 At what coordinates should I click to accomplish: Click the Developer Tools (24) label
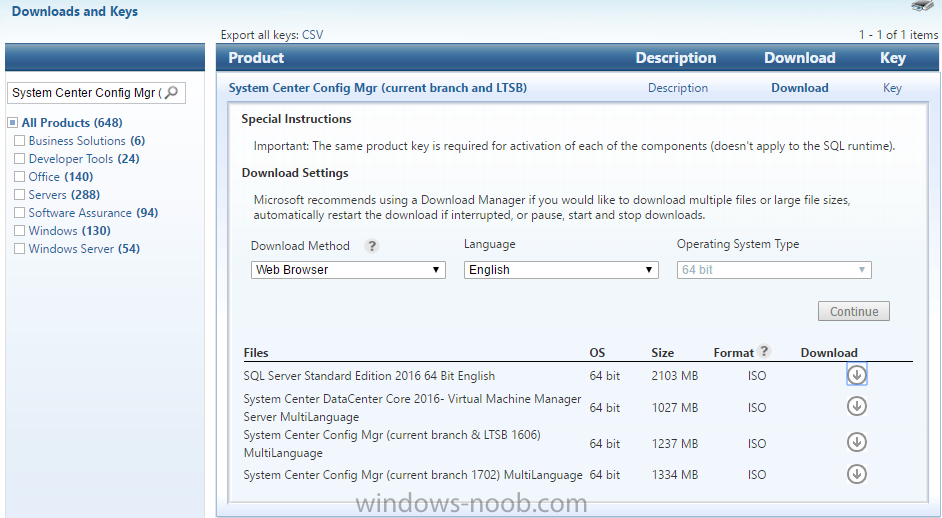click(x=84, y=159)
